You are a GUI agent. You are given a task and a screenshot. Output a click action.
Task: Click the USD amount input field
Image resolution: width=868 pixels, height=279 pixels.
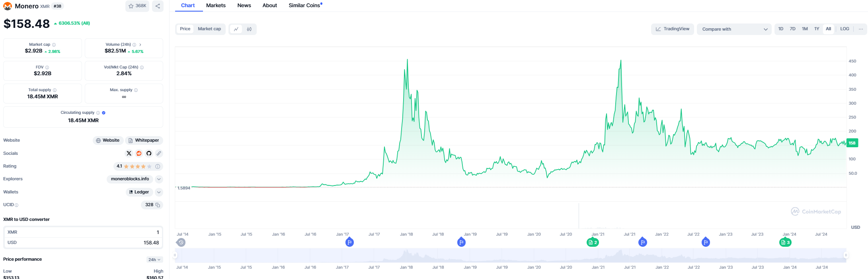pos(83,242)
